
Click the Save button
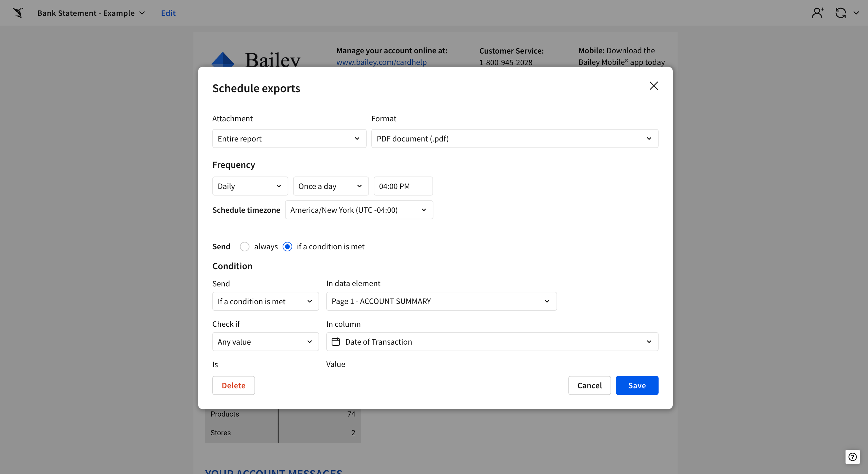click(x=637, y=385)
